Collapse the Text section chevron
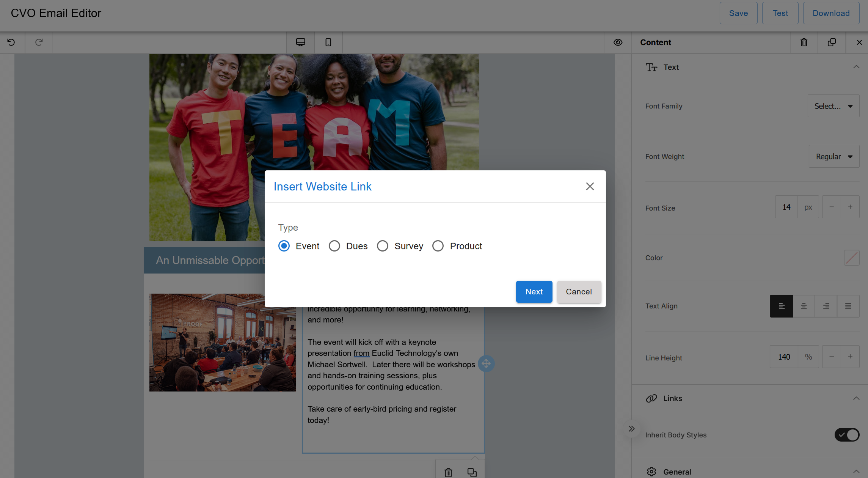Screen dimensions: 868x478 point(856,67)
